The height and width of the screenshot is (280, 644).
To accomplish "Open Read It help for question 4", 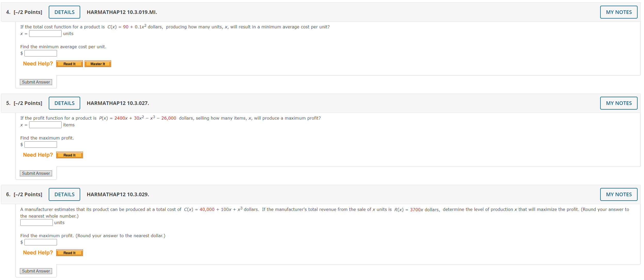I will [x=69, y=64].
